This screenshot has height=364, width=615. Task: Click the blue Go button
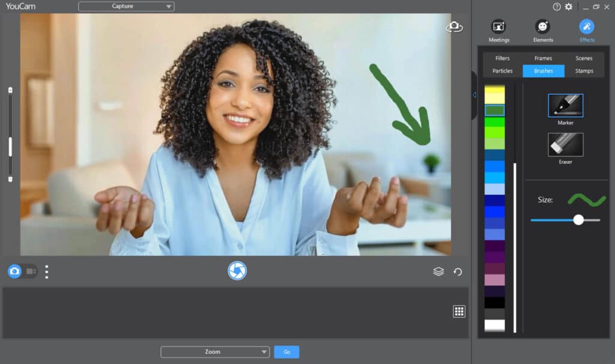point(286,352)
